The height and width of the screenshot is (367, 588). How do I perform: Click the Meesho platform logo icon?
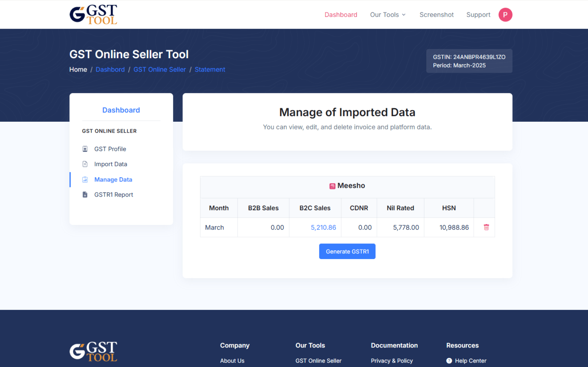coord(332,186)
